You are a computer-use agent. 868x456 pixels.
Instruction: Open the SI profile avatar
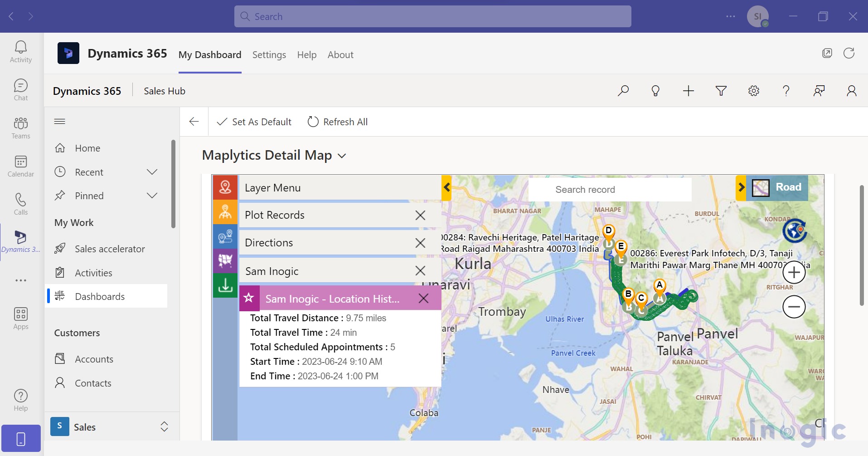758,16
